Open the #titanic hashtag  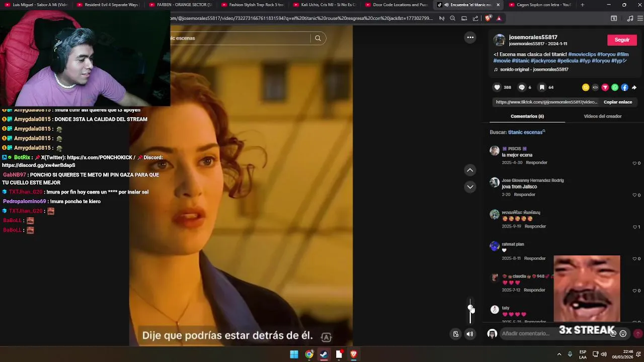tap(520, 61)
